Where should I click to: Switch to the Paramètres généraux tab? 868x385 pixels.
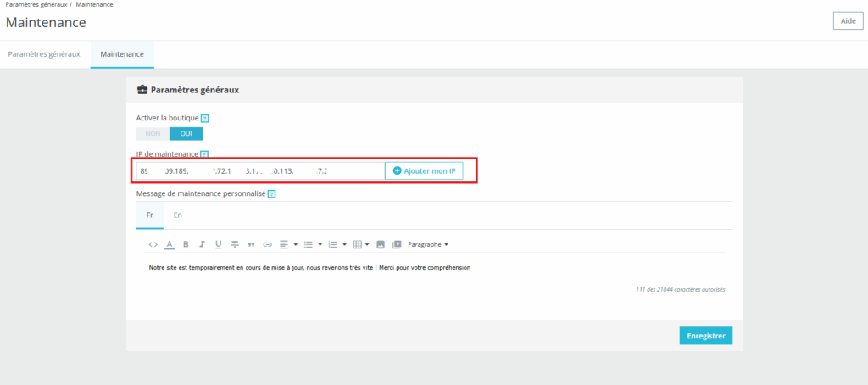[x=44, y=54]
